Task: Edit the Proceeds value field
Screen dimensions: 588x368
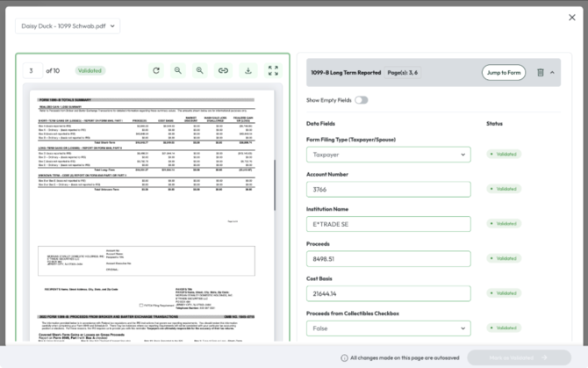Action: point(389,259)
